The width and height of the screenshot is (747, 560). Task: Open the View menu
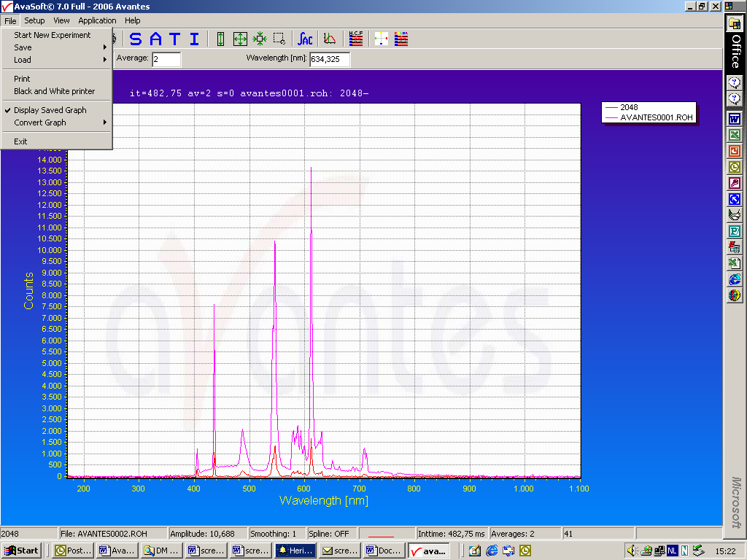point(61,20)
